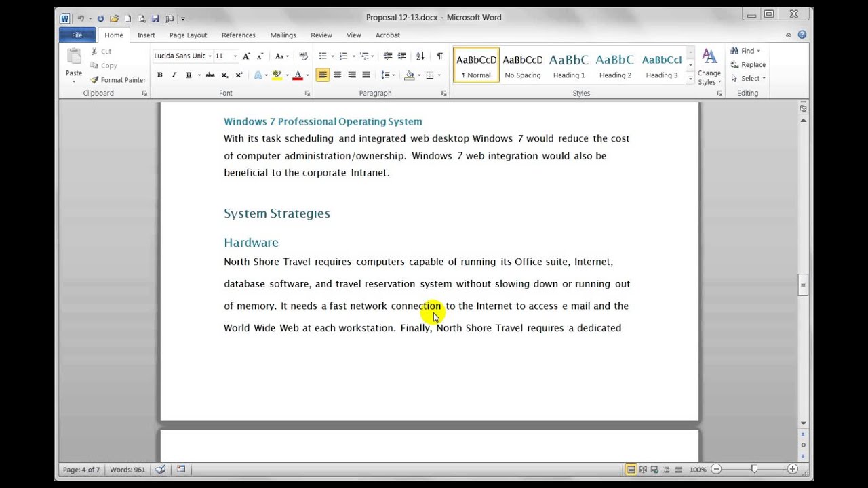Screen dimensions: 868x488
Task: Open Word Help question mark
Action: [x=802, y=35]
